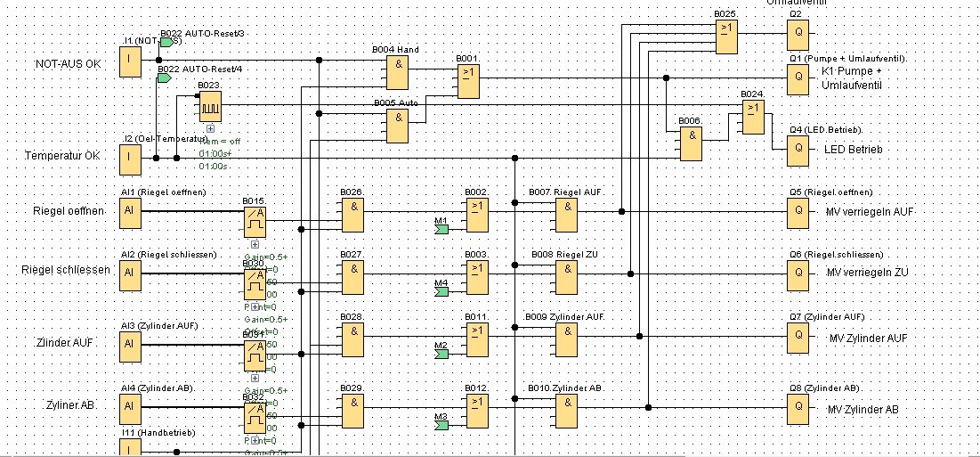980x457 pixels.
Task: Click the 'Temperatur OK' label
Action: [x=62, y=155]
